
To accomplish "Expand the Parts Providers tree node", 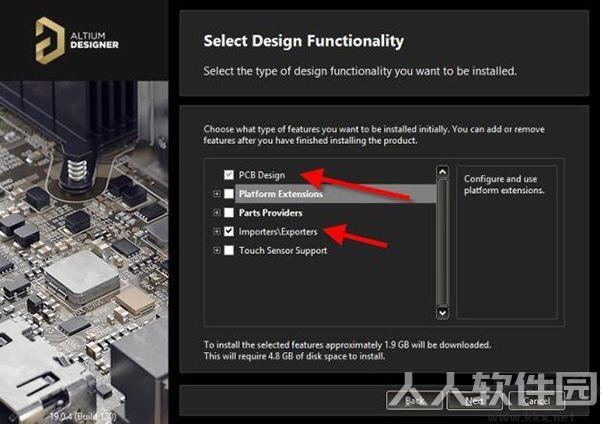I will (x=217, y=212).
